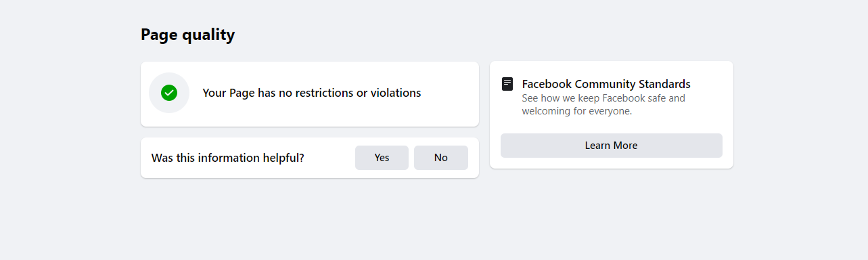The image size is (868, 260).
Task: Answer No to the helpful question
Action: [441, 158]
